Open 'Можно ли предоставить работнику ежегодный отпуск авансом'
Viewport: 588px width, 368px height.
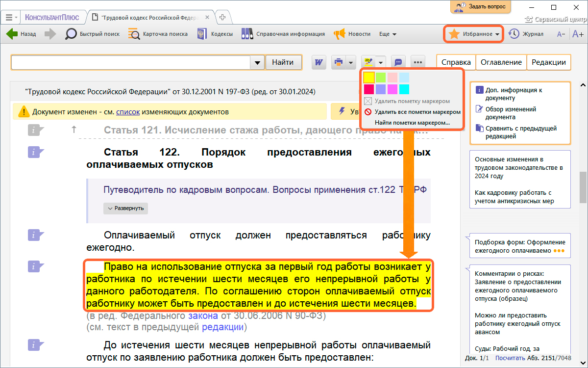coord(518,324)
